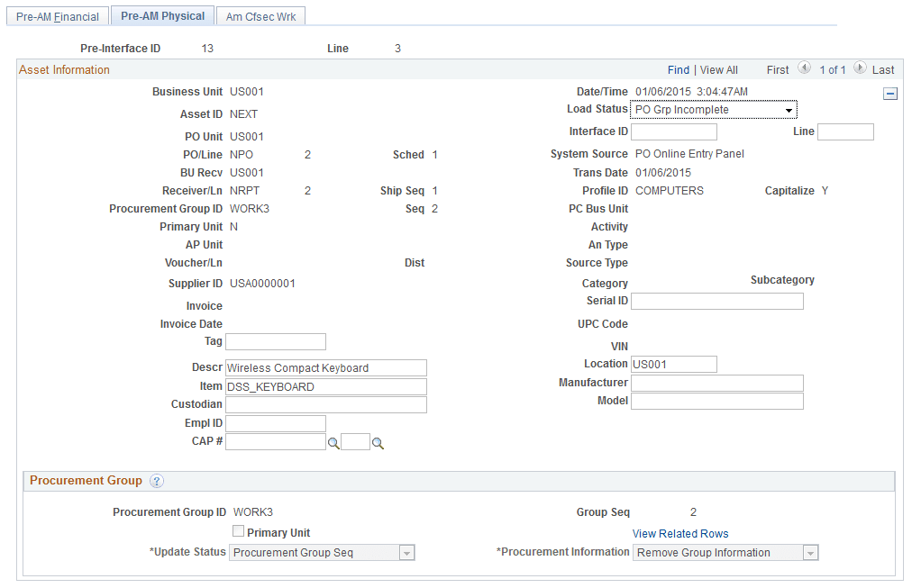Click the Asset ID value NEXT
The image size is (912, 588).
(x=243, y=114)
